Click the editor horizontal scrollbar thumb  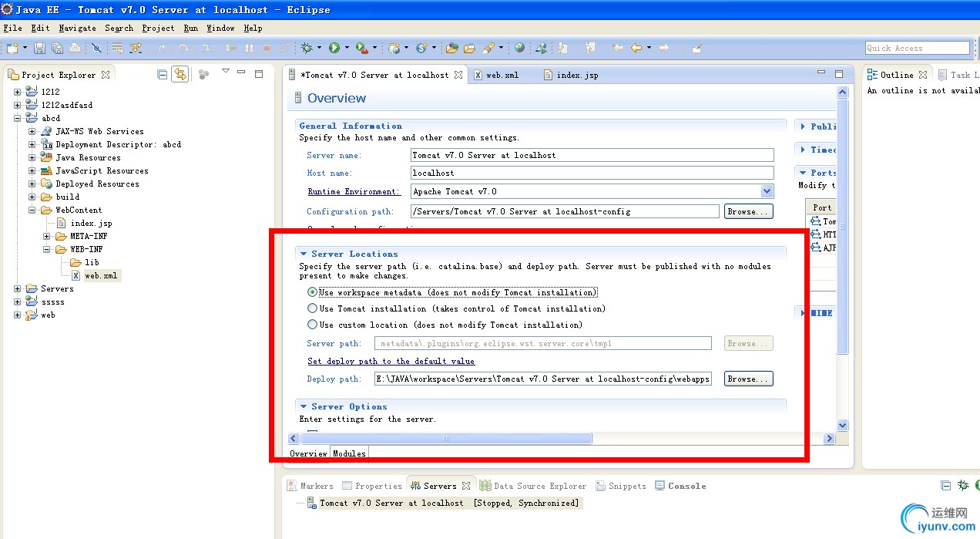(447, 438)
